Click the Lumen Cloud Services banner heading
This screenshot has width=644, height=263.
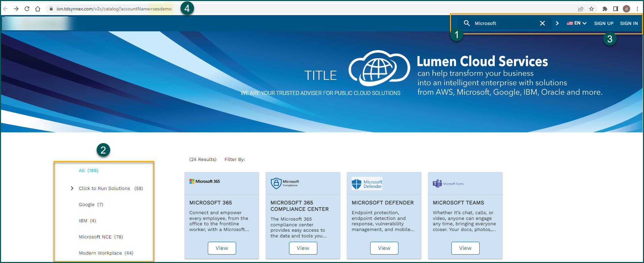click(482, 61)
